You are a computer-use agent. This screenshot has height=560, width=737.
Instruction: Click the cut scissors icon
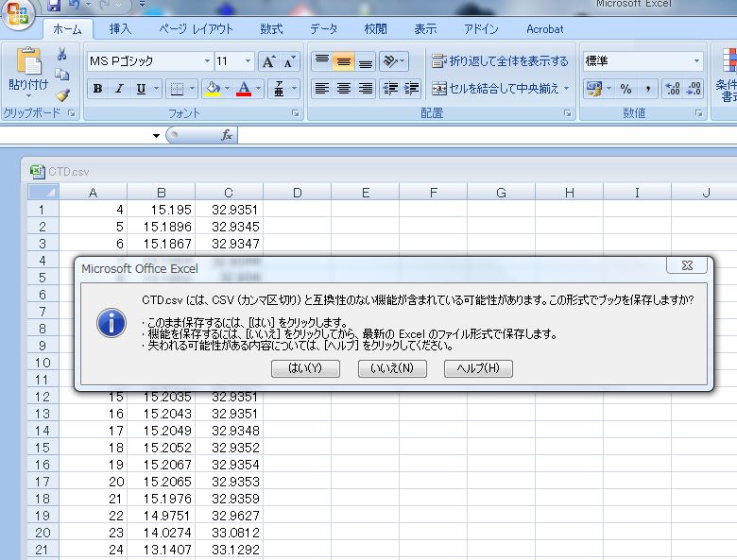tap(62, 55)
